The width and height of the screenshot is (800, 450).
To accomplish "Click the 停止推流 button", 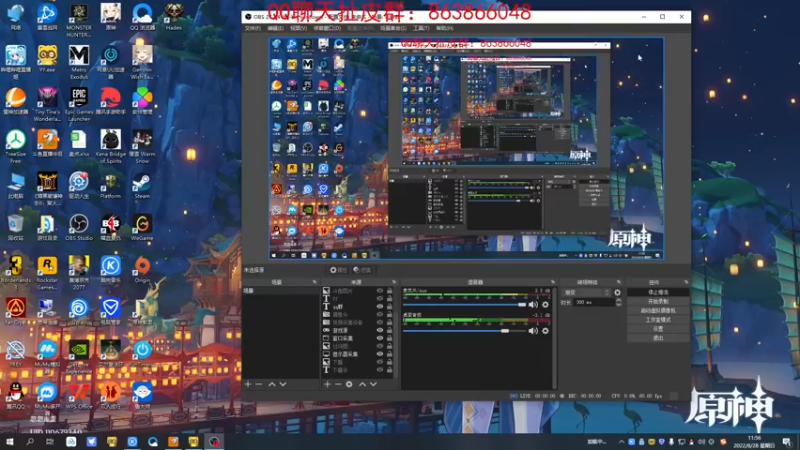I will click(658, 292).
